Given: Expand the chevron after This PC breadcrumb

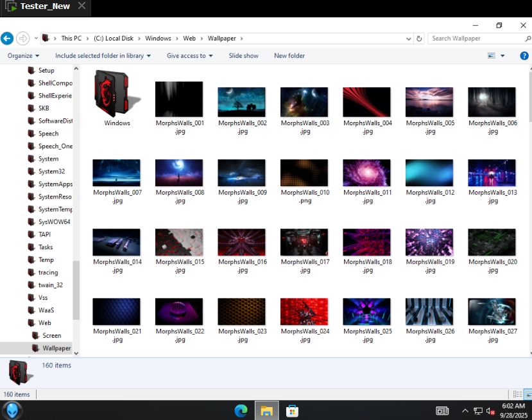Looking at the screenshot, I should [x=87, y=39].
